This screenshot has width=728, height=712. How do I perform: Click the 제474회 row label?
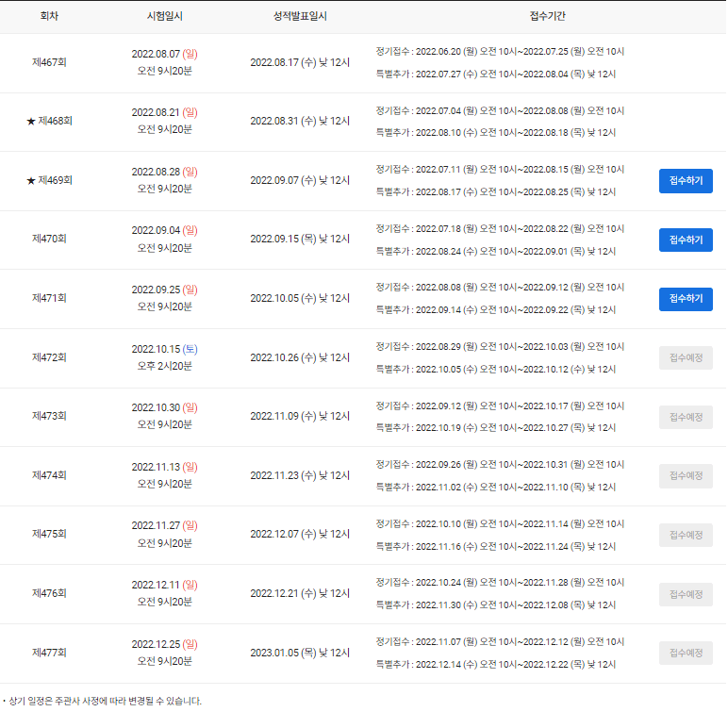(x=49, y=475)
